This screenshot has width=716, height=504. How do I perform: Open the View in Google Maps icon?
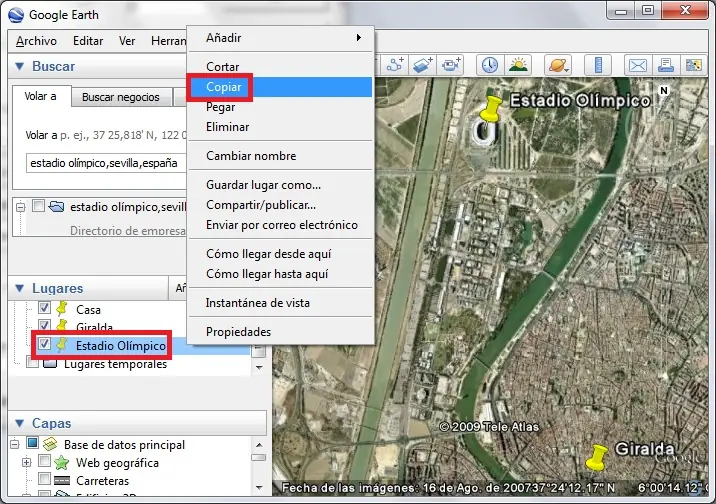[694, 65]
